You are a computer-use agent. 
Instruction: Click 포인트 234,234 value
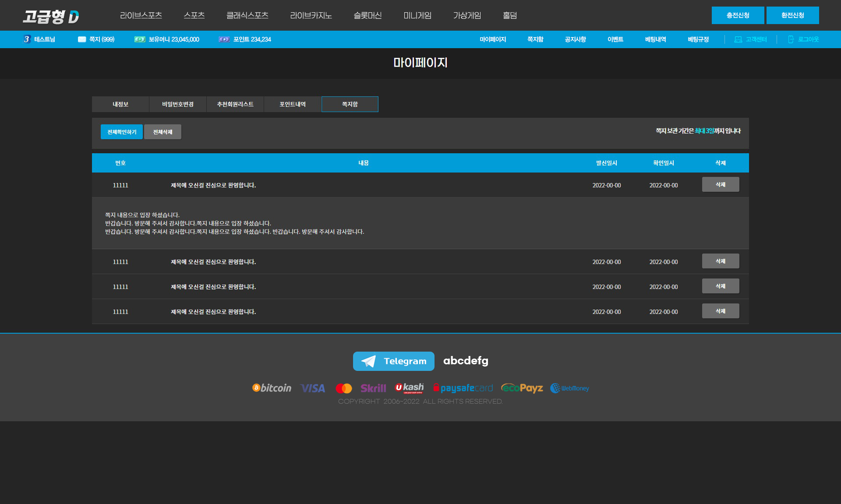pyautogui.click(x=252, y=39)
